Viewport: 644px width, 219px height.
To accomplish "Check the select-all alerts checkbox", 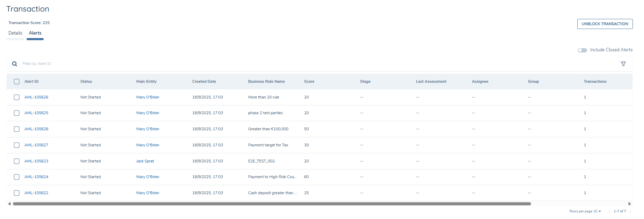I will click(17, 82).
